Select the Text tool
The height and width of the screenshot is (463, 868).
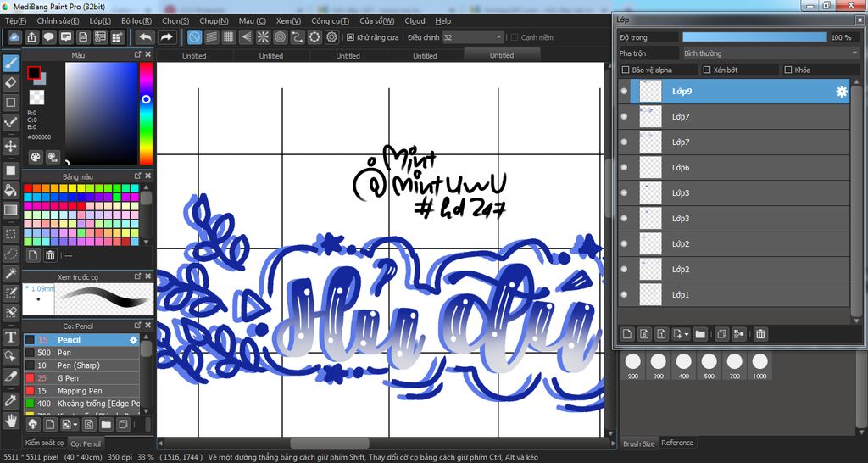(x=10, y=337)
